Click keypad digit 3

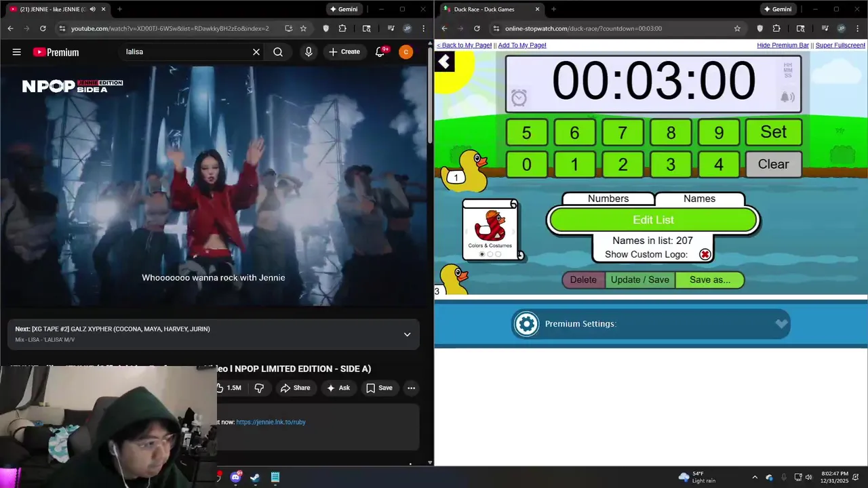671,164
